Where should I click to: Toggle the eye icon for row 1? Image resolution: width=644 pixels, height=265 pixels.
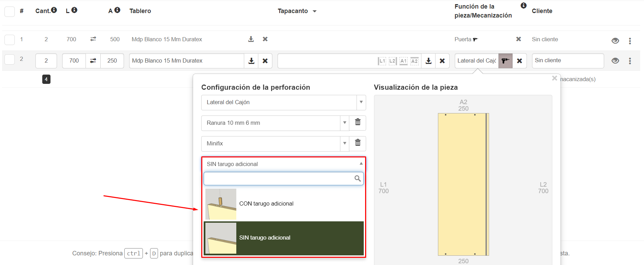coord(615,41)
